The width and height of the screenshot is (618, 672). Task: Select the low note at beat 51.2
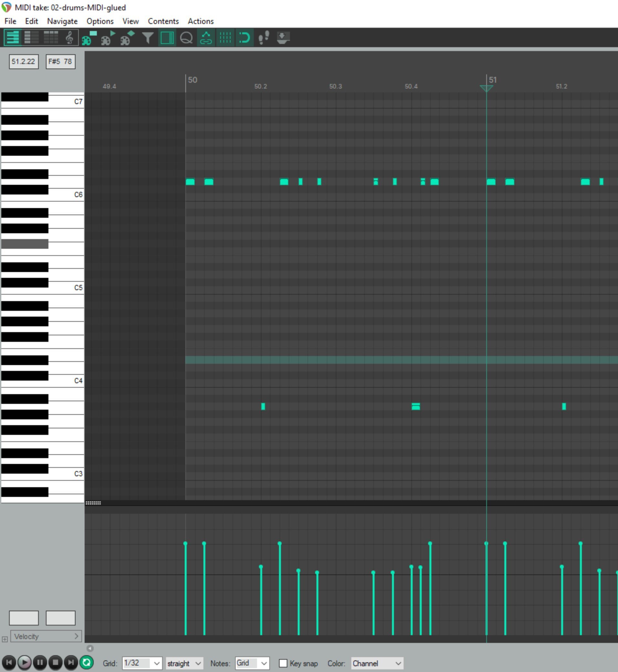(x=564, y=406)
